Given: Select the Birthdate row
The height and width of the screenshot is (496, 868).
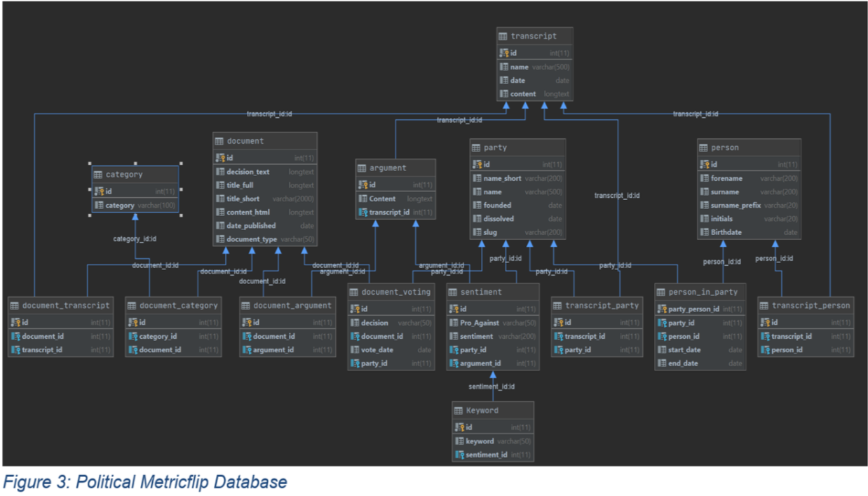Looking at the screenshot, I should point(749,232).
